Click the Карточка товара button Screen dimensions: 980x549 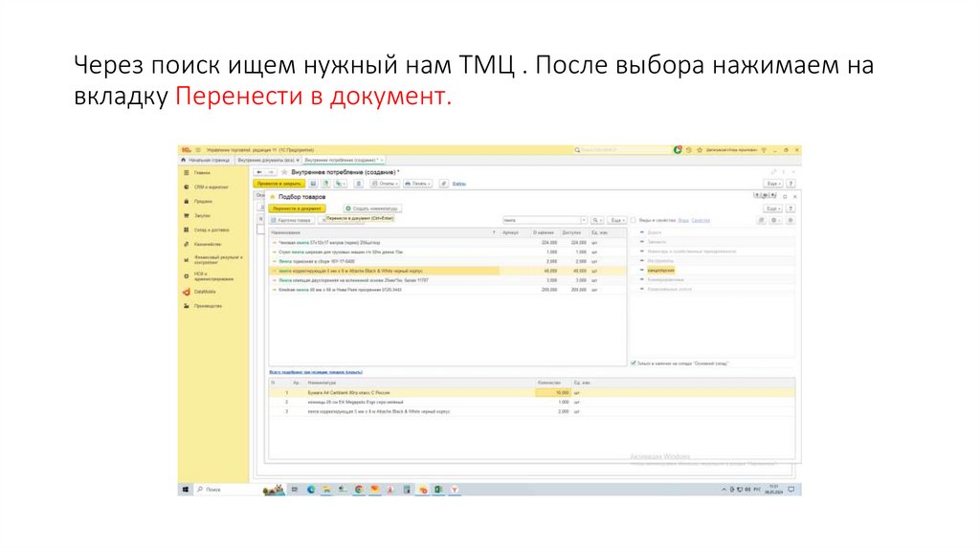[291, 221]
